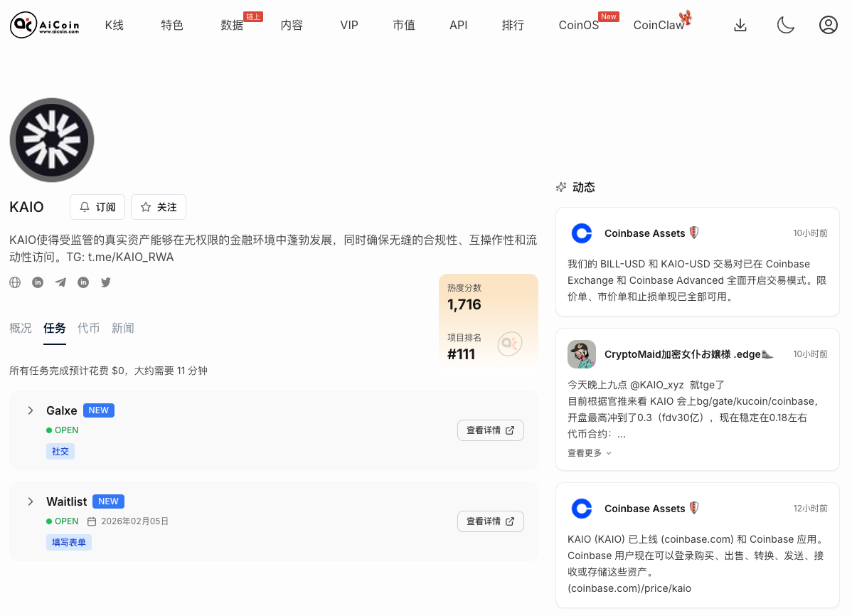Viewport: 852px width, 616px height.
Task: Click the KAIO project title
Action: tap(26, 207)
